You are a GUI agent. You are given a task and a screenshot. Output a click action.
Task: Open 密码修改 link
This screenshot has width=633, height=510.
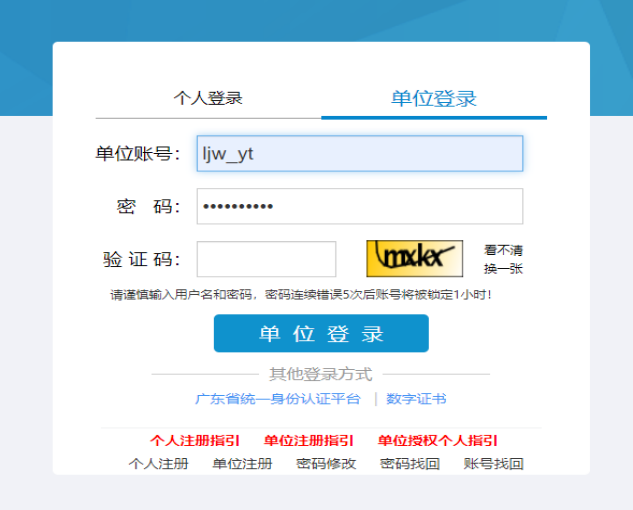[x=326, y=464]
